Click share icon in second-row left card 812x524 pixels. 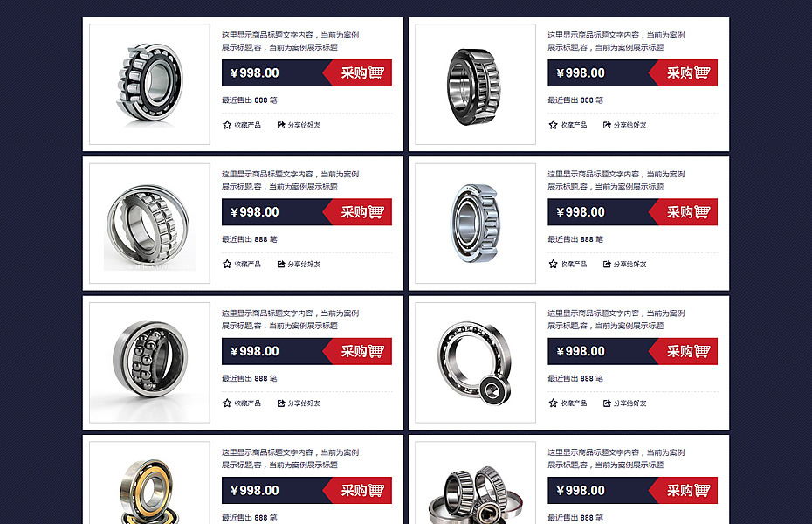(x=281, y=264)
